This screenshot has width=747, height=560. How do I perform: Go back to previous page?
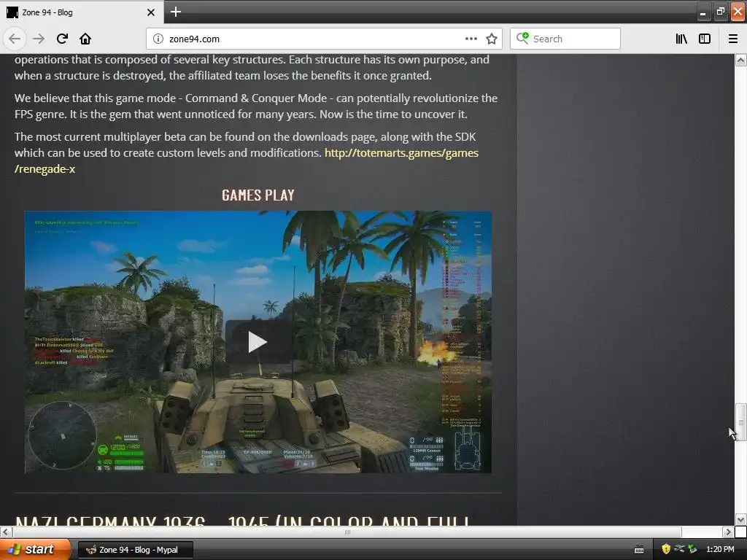click(x=15, y=39)
